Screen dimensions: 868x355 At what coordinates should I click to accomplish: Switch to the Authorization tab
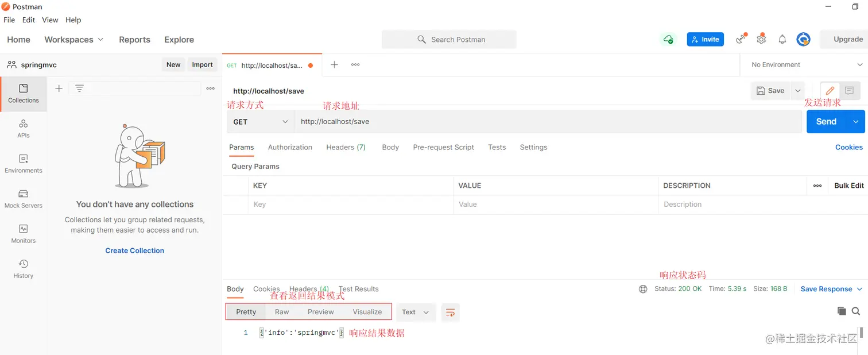(x=290, y=147)
